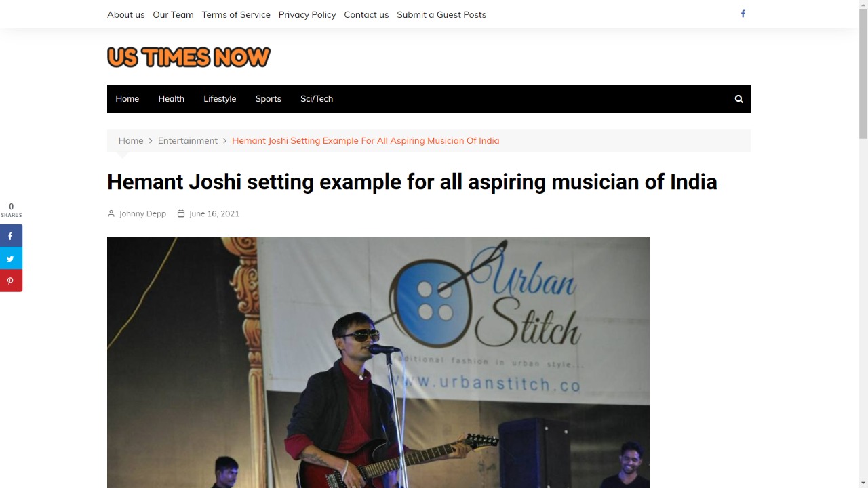The height and width of the screenshot is (488, 868).
Task: Share article via Facebook sidebar button
Action: click(x=11, y=236)
